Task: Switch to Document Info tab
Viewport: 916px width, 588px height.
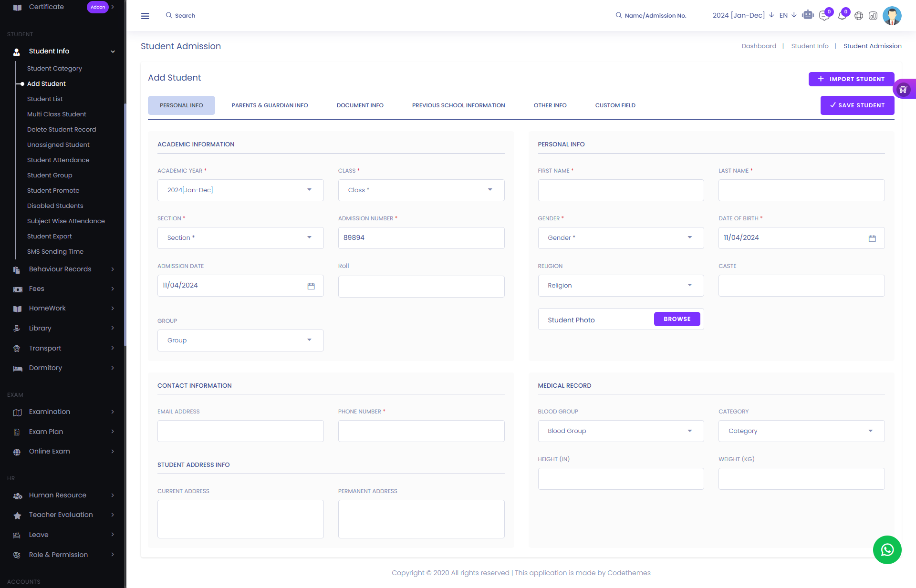Action: point(360,105)
